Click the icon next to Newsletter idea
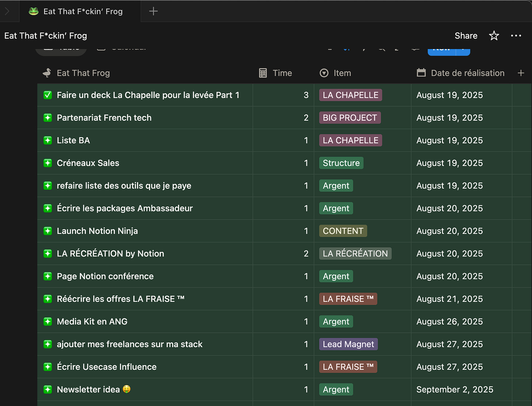This screenshot has height=406, width=532. (x=47, y=390)
